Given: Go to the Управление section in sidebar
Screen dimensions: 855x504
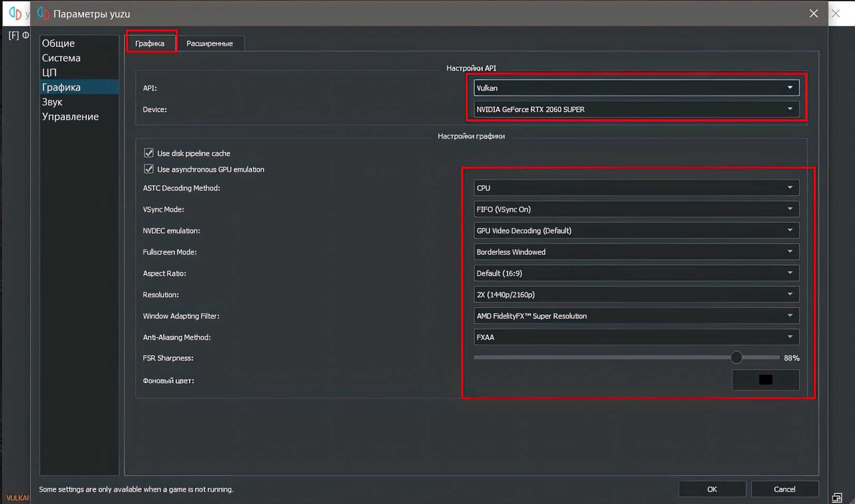Looking at the screenshot, I should coord(70,116).
